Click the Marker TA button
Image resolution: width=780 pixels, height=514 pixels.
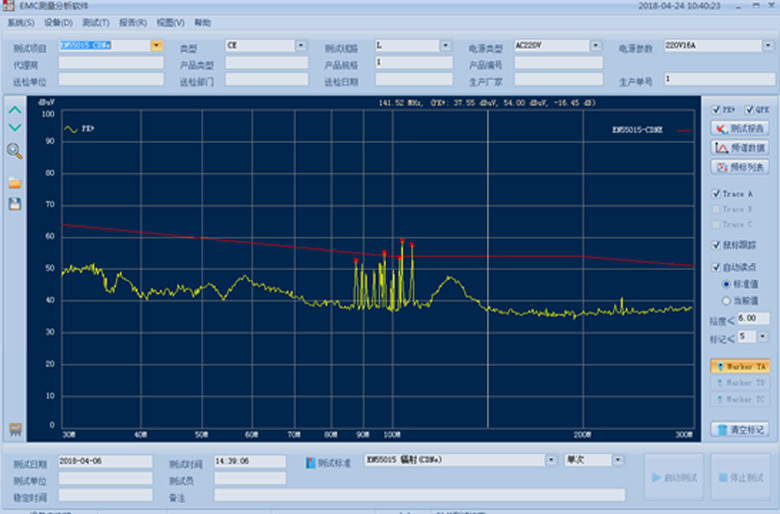tap(739, 367)
